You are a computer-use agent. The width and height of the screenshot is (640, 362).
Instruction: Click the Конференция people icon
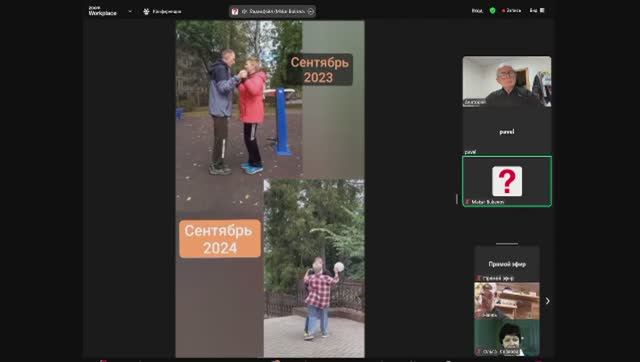pos(146,11)
